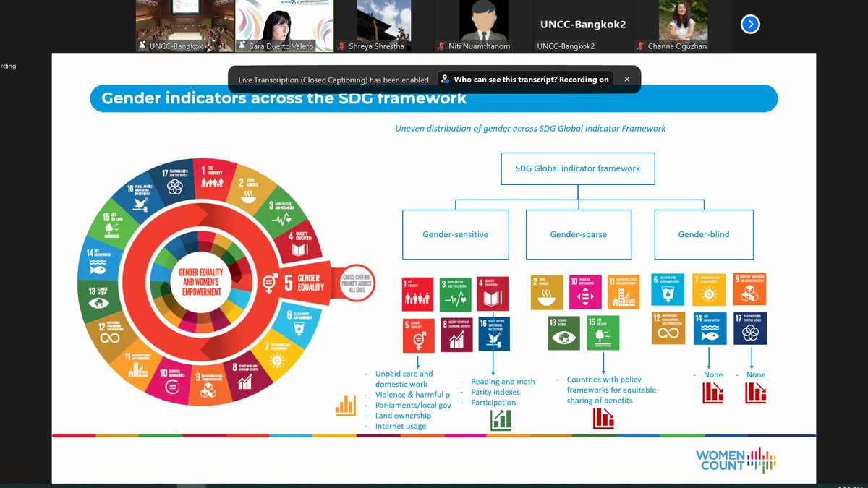
Task: Click the Gender-sensitive box
Action: pyautogui.click(x=455, y=234)
